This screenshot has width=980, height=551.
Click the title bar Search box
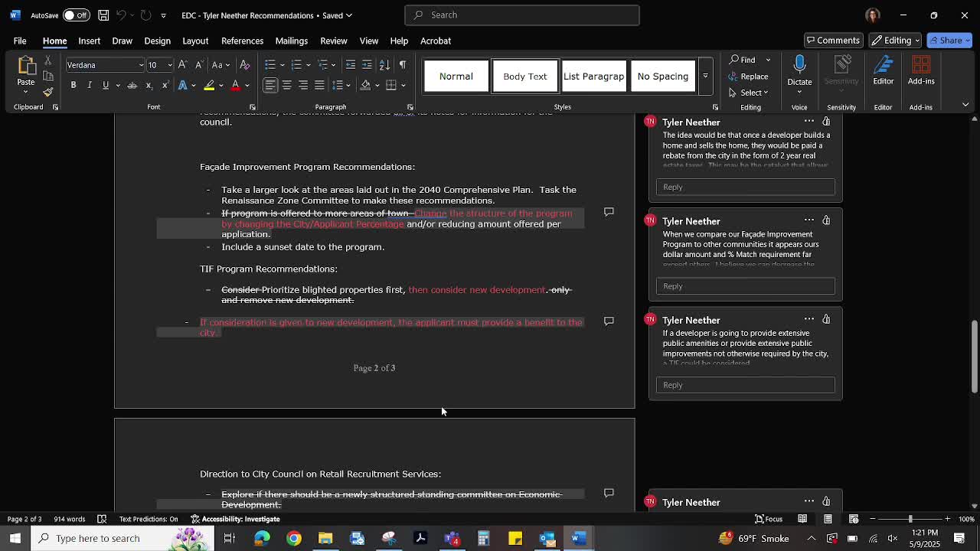(522, 15)
